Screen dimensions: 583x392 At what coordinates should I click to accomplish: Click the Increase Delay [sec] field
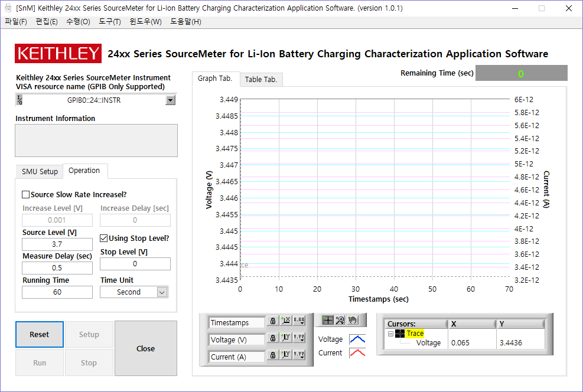(135, 220)
